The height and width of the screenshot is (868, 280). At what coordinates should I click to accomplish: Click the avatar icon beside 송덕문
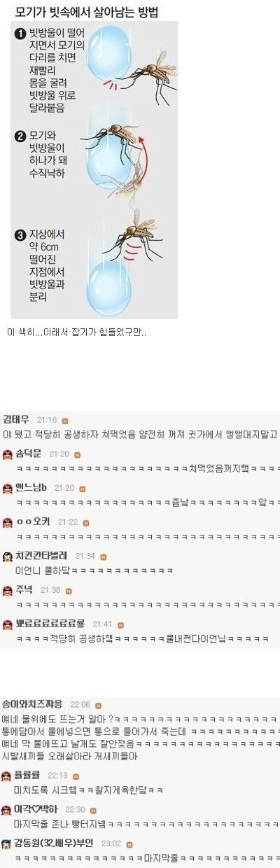7,454
